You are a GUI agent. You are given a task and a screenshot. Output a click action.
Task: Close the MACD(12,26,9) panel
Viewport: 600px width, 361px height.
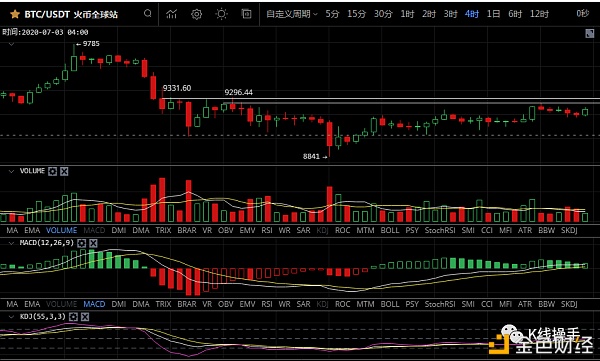[x=93, y=243]
